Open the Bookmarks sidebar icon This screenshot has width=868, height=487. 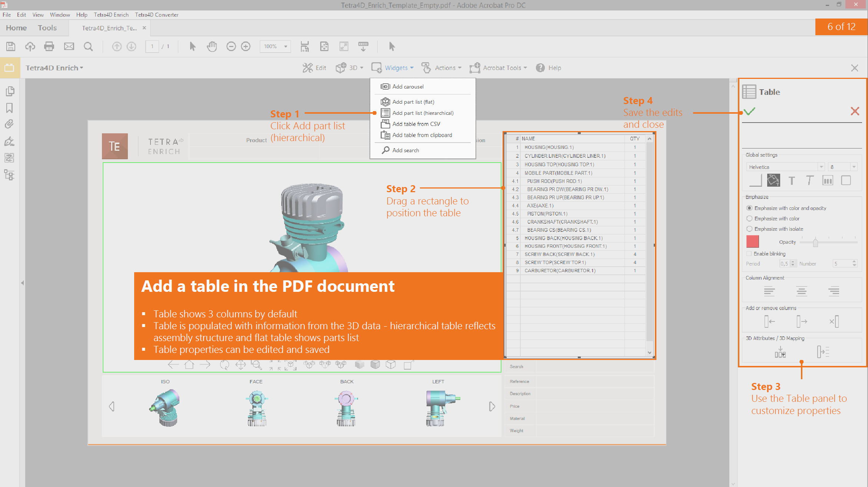pos(10,108)
